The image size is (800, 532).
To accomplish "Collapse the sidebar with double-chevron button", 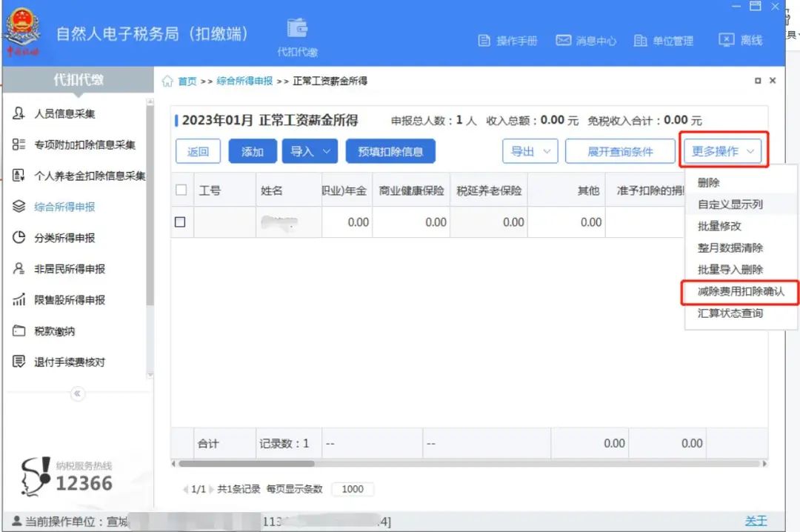I will [78, 393].
